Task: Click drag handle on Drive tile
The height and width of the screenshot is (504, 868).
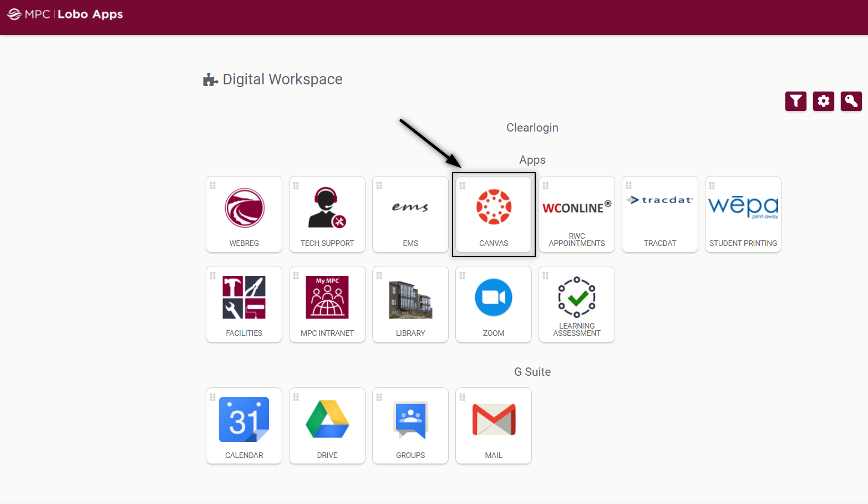Action: tap(296, 397)
